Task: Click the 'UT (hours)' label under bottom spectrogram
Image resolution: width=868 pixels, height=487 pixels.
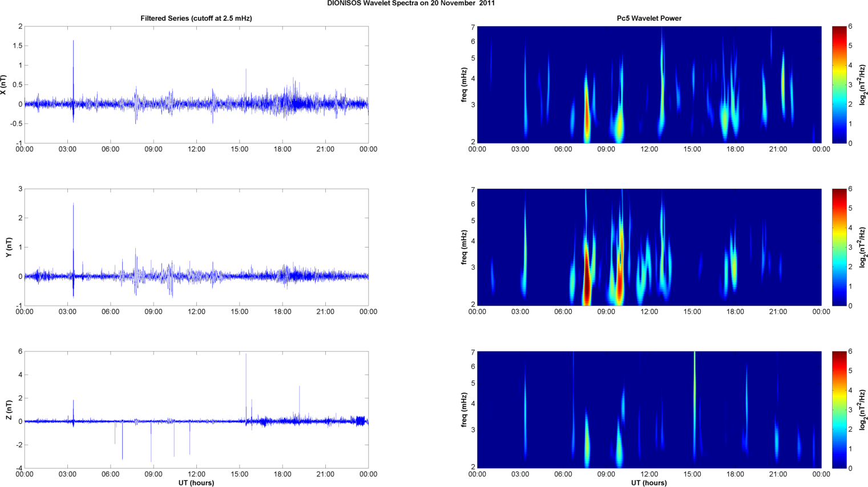Action: 649,482
